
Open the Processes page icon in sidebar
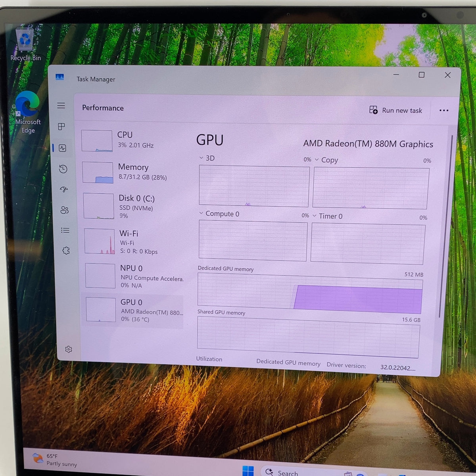61,127
